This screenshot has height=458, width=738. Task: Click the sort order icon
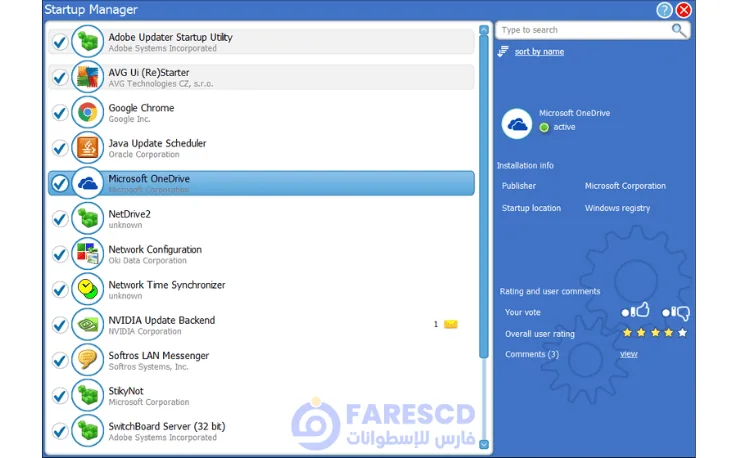tap(503, 51)
